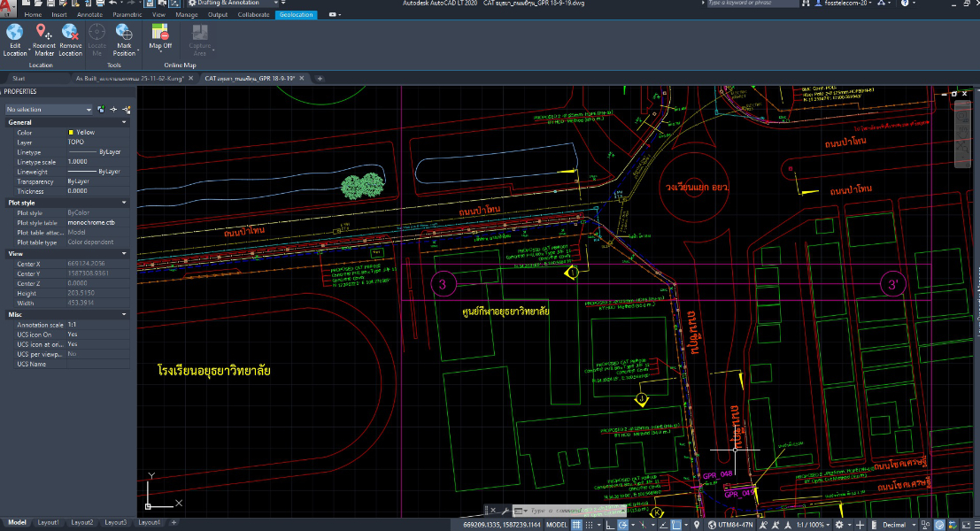Viewport: 980px width, 531px height.
Task: Switch to the Collaborate ribbon tab
Action: [x=253, y=14]
